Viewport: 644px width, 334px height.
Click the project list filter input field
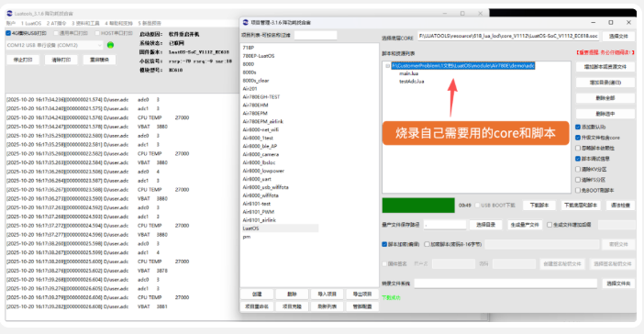[x=316, y=36]
